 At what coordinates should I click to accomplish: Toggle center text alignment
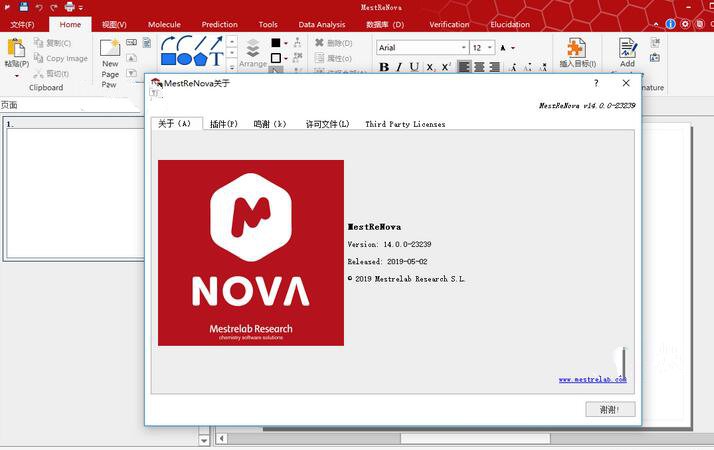479,67
